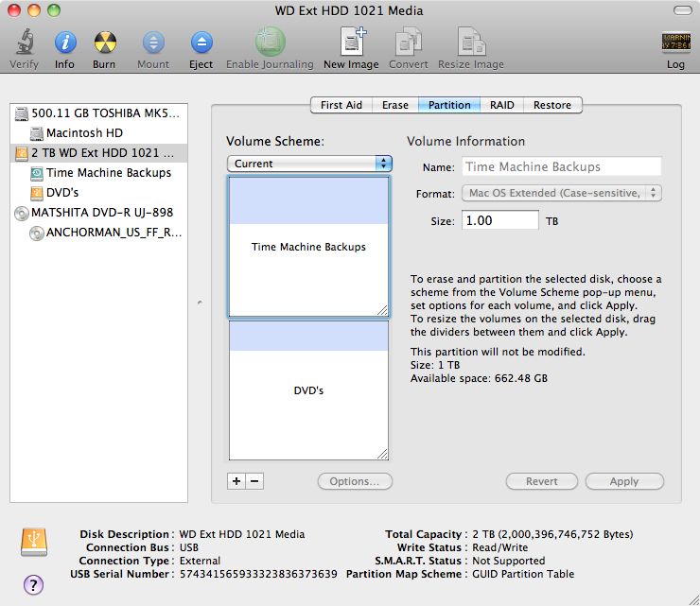Click the Total Capacity 2 TB value
700x606 pixels.
click(552, 534)
